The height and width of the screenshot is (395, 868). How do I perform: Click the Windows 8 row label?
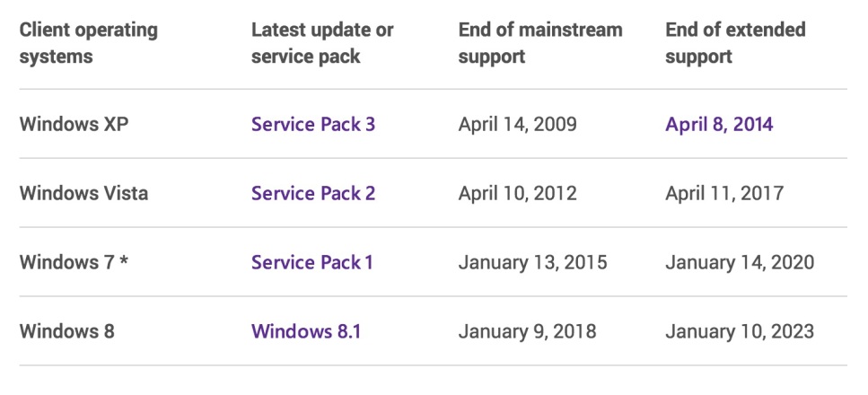coord(66,331)
